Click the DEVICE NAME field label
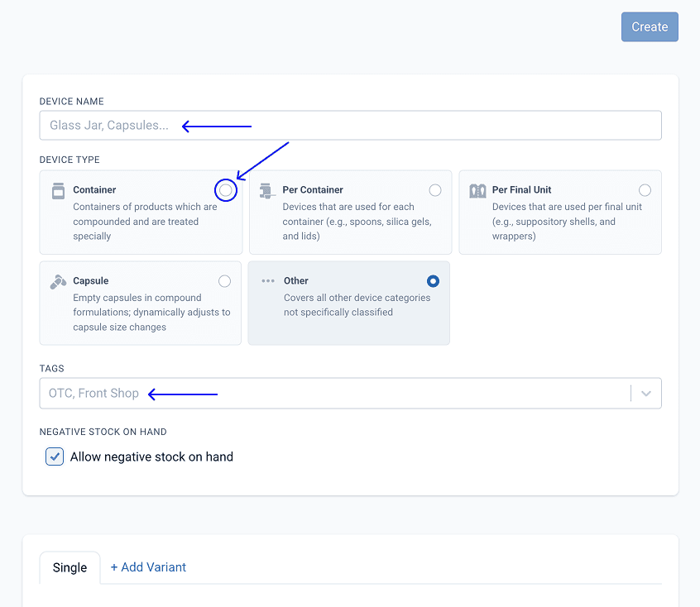 click(71, 102)
